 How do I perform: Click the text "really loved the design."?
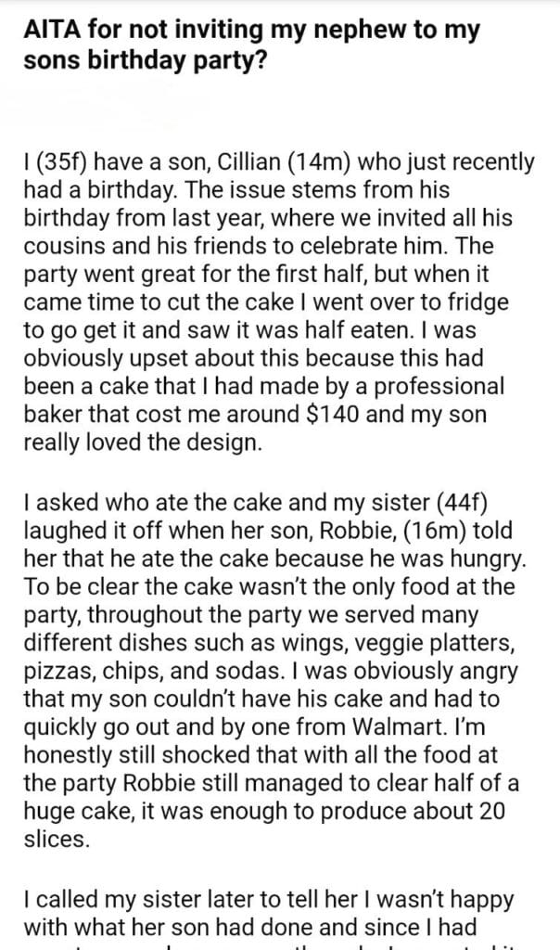[142, 443]
